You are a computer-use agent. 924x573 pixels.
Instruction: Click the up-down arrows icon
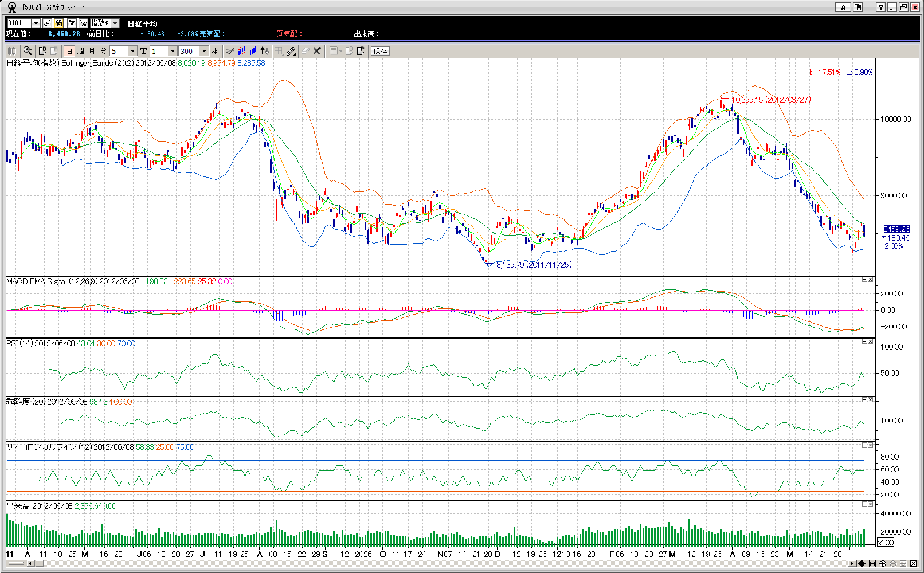[x=264, y=51]
